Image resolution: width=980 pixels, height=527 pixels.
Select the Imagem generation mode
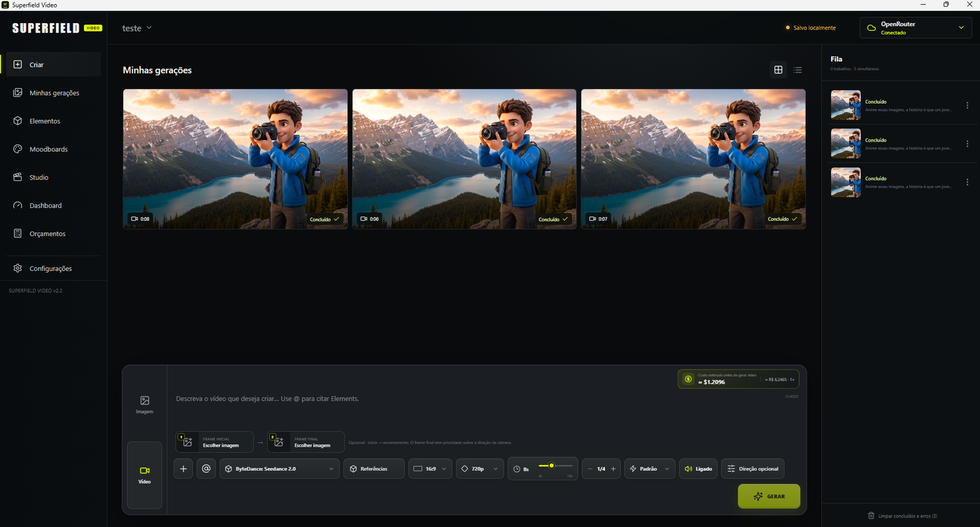(145, 404)
